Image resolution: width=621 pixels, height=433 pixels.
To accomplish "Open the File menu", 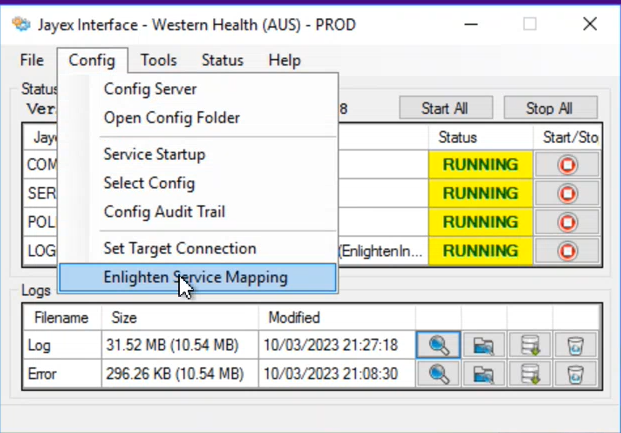I will [32, 60].
